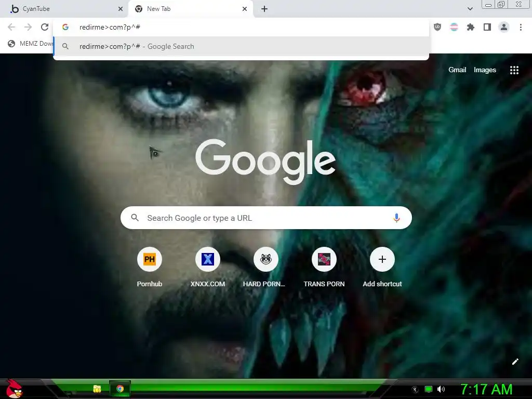This screenshot has width=532, height=399.
Task: Click the Google G icon in the address bar
Action: click(65, 27)
